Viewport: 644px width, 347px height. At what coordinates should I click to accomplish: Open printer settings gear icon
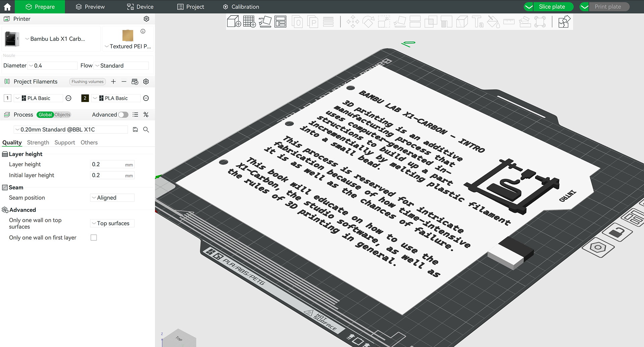tap(146, 19)
